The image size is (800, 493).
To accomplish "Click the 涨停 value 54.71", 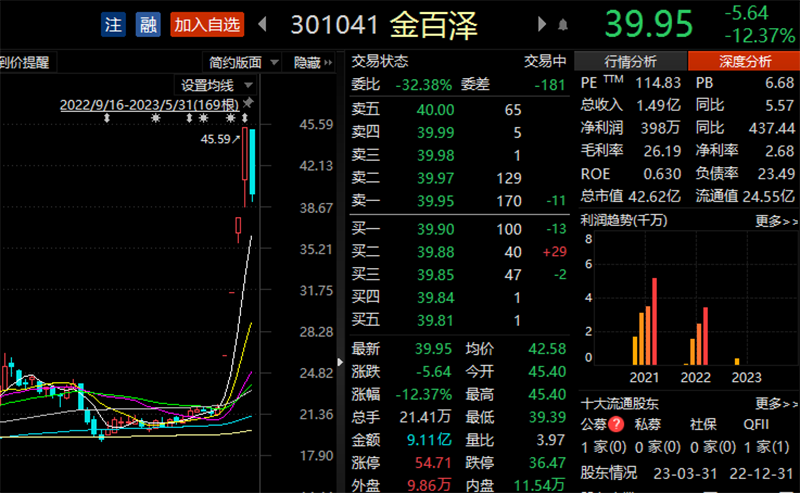I will pos(433,463).
